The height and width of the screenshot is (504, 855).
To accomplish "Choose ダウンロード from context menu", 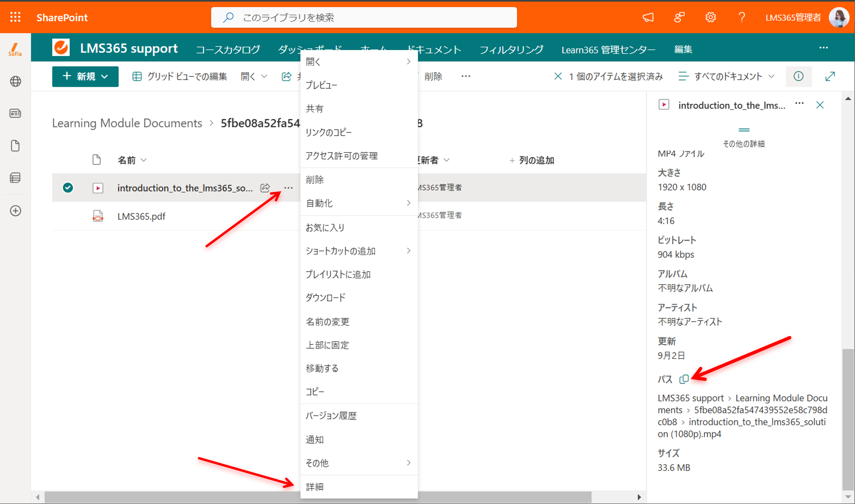I will 359,298.
